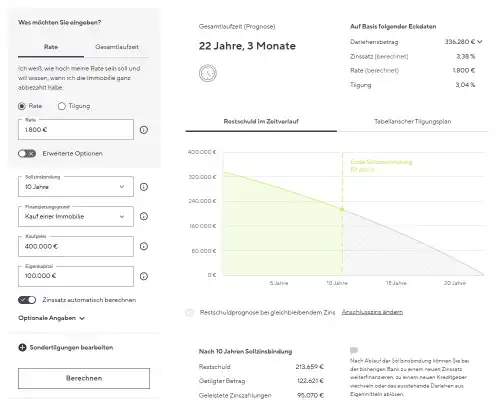Open the Tabellarischer Tilgungsplan tab
496x418 pixels.
412,121
